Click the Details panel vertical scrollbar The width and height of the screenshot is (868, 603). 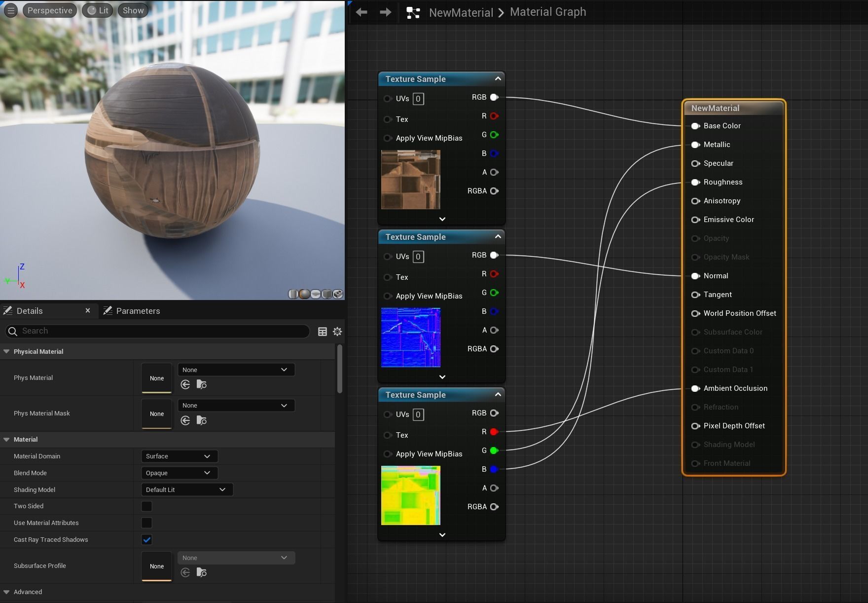339,369
